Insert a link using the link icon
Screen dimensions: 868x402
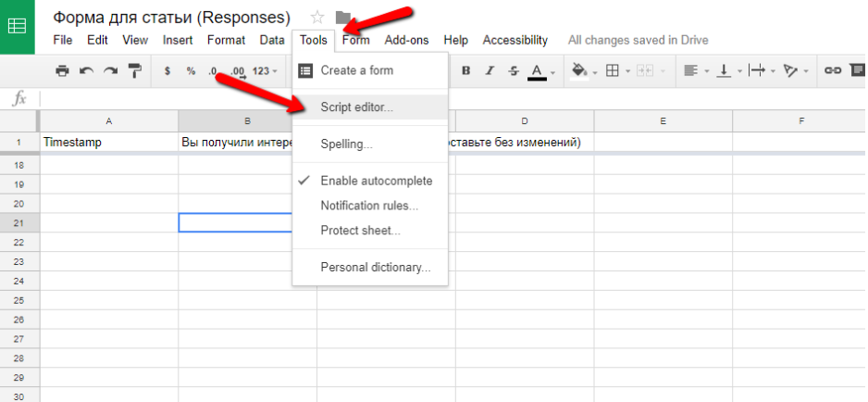tap(833, 70)
